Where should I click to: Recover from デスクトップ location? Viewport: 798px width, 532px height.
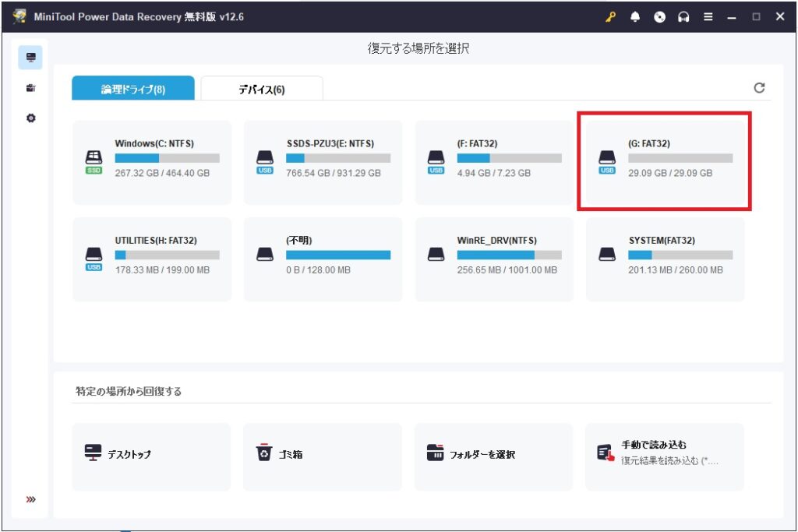click(x=151, y=456)
